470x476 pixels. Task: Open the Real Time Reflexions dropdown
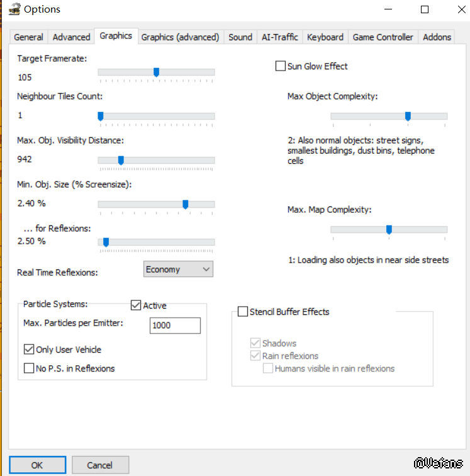point(178,269)
